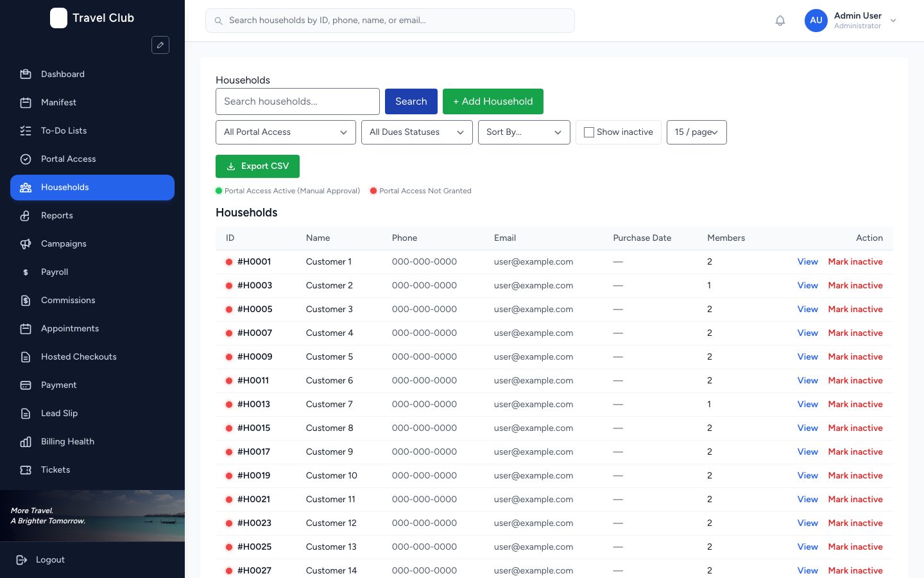The width and height of the screenshot is (924, 578).
Task: Click the name Customer 13
Action: point(331,547)
